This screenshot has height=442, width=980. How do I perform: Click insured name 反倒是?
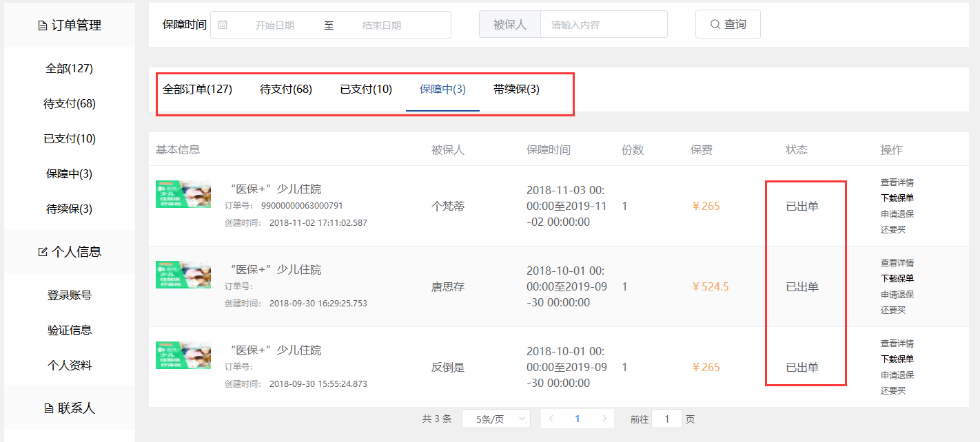coord(448,367)
